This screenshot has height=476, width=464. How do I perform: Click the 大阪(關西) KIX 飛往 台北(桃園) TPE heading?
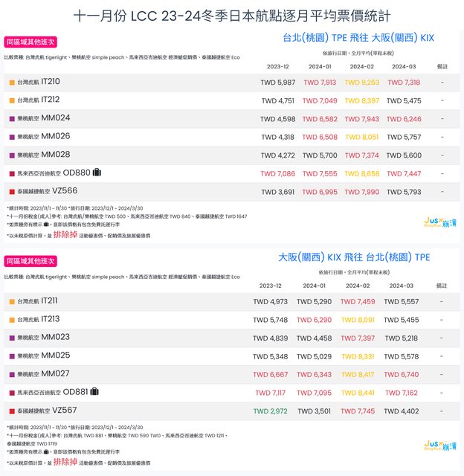pyautogui.click(x=354, y=257)
